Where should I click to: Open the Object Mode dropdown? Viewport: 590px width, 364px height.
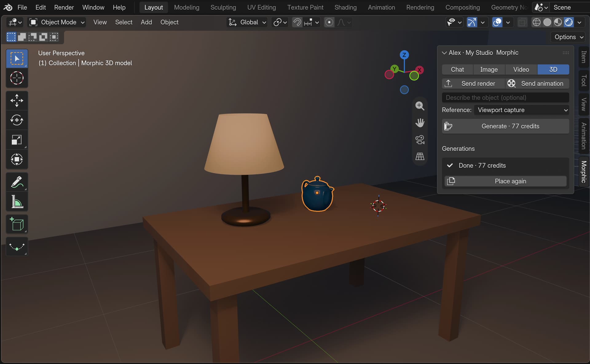(x=57, y=22)
